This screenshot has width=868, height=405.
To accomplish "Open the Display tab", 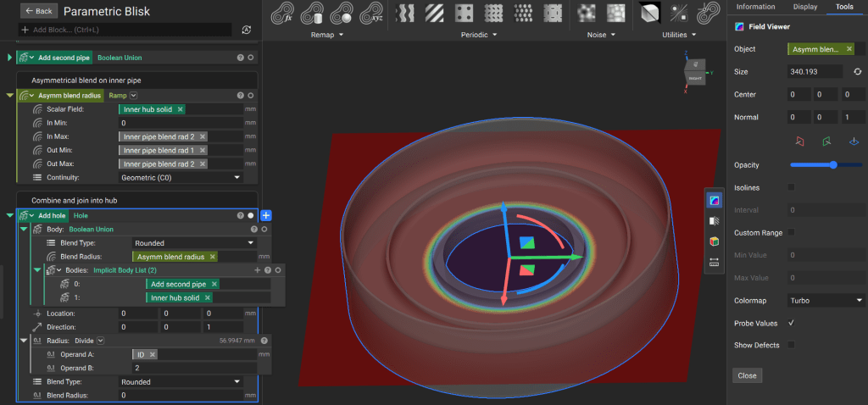I will (804, 7).
